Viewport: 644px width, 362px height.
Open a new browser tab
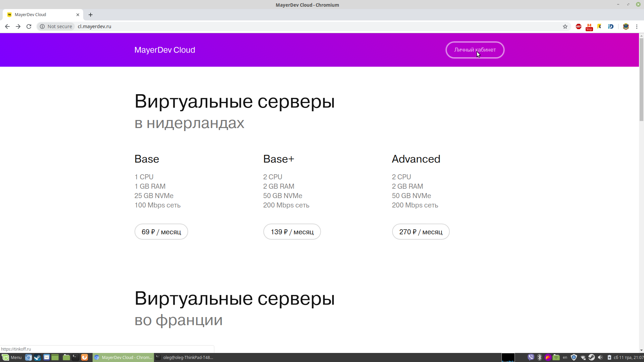[x=91, y=15]
